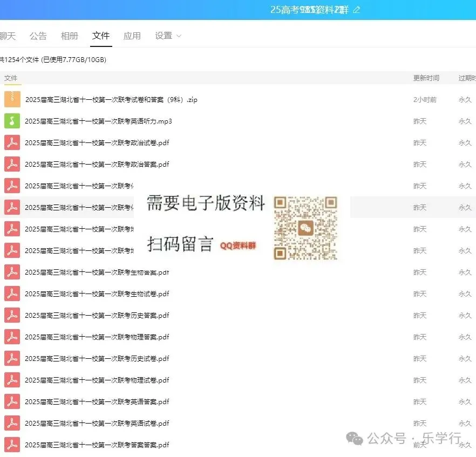Click the PDF icon for 英语答案.pdf
This screenshot has width=476, height=457.
(12, 401)
